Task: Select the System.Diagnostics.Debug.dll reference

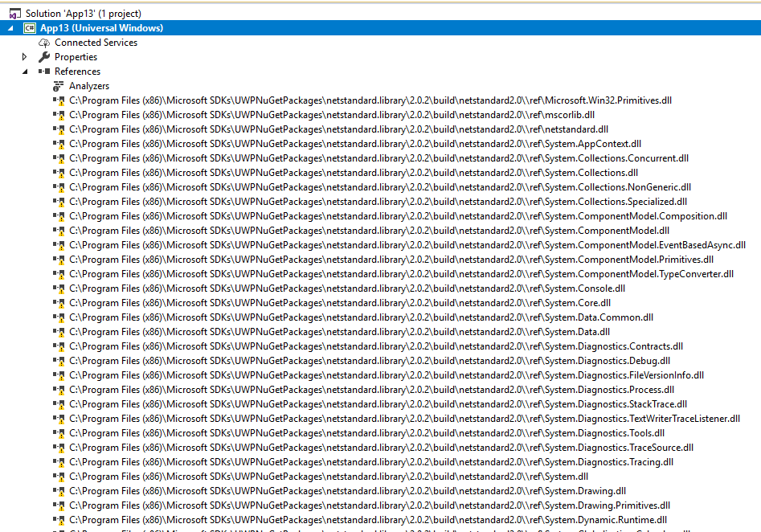Action: [321, 360]
